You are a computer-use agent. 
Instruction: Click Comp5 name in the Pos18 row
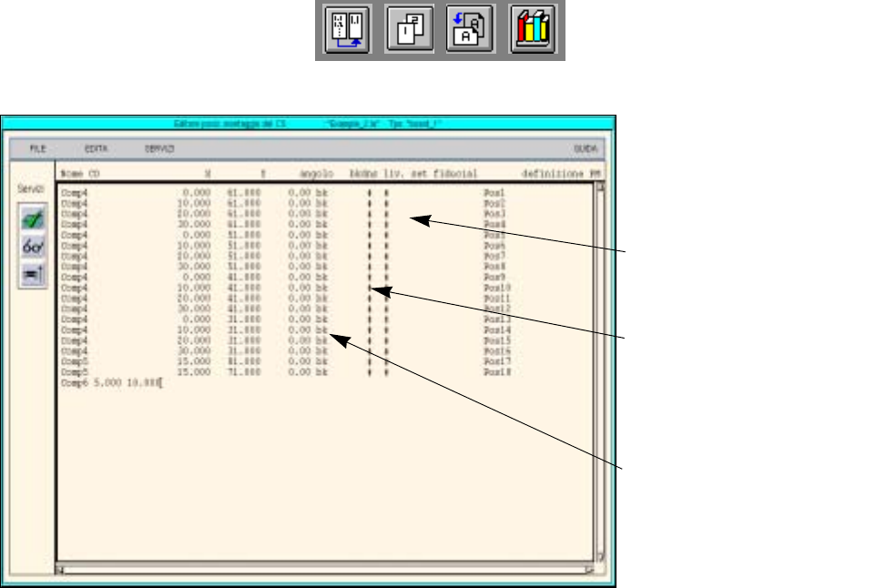pos(75,372)
